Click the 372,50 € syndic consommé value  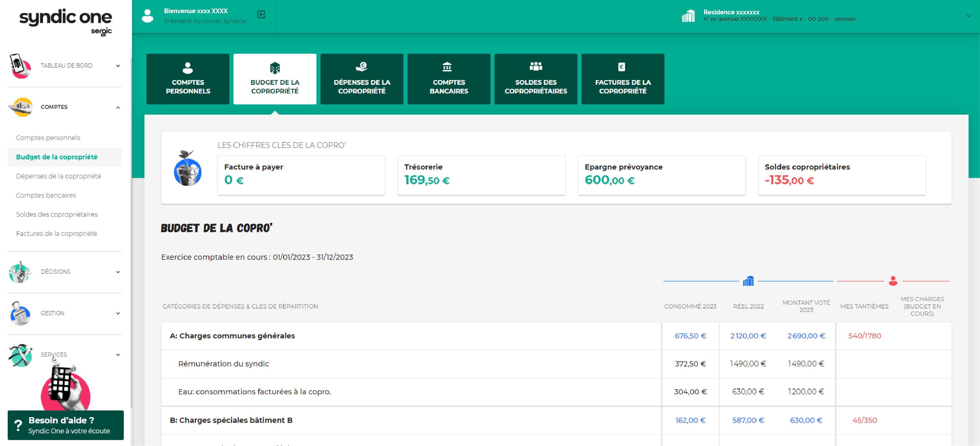(x=690, y=364)
